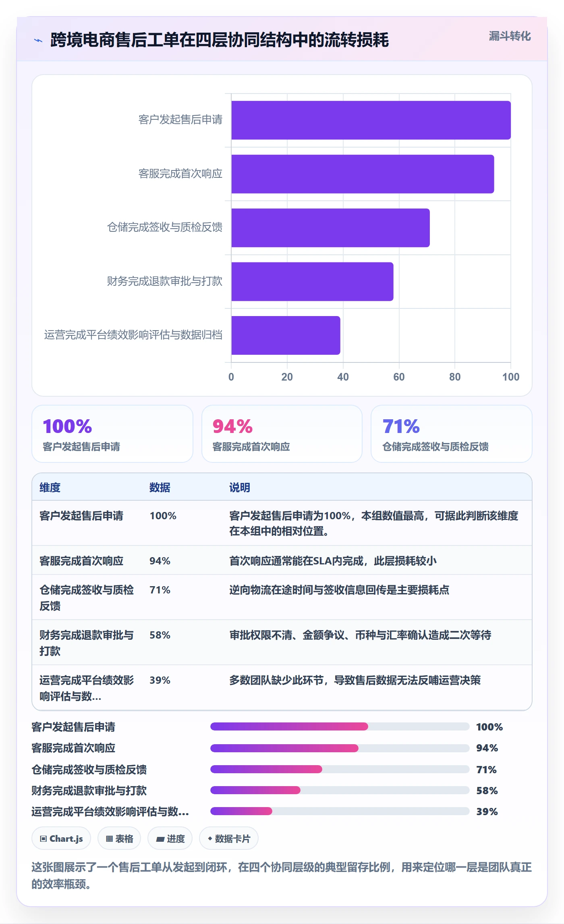Click the 多数团队缺少此环节 description cell

355,680
